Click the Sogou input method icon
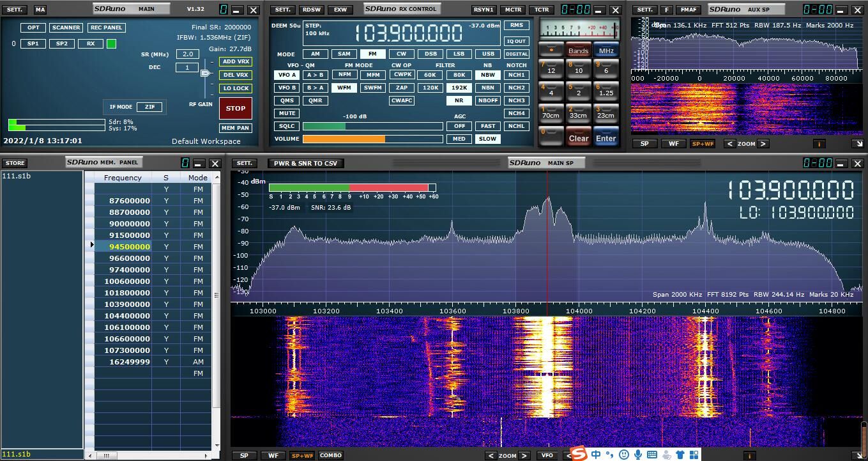This screenshot has width=868, height=461. click(x=578, y=454)
